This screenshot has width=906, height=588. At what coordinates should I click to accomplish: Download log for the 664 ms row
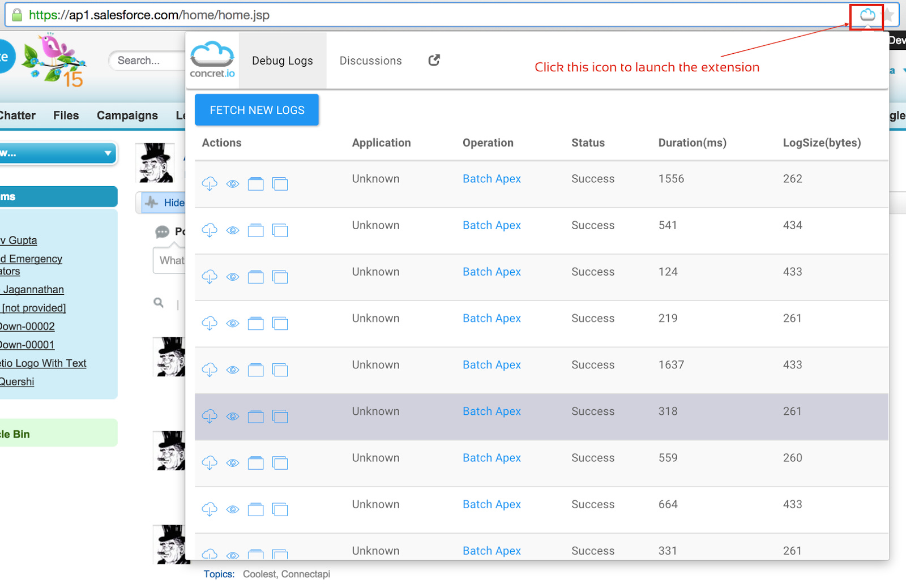(x=210, y=509)
